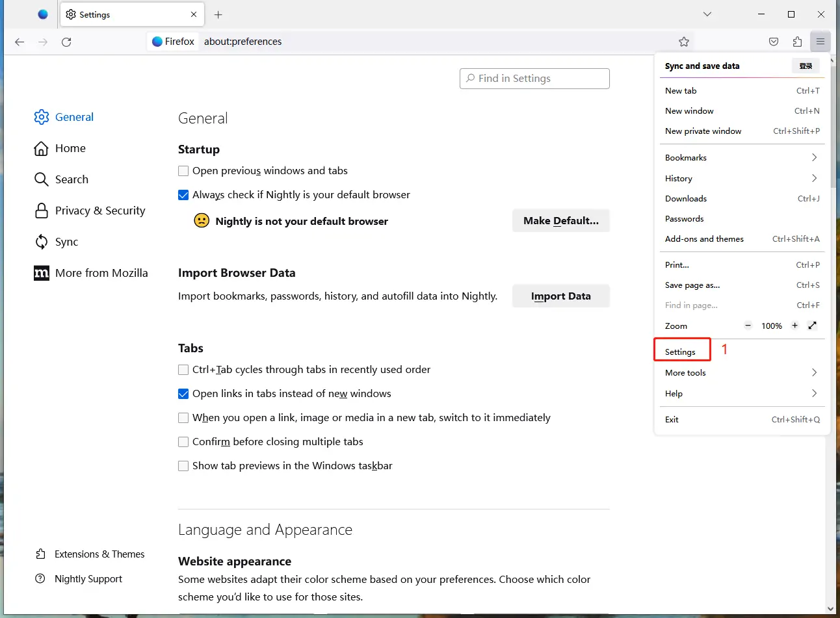Open a New private window from menu
The width and height of the screenshot is (840, 618).
[x=703, y=131]
